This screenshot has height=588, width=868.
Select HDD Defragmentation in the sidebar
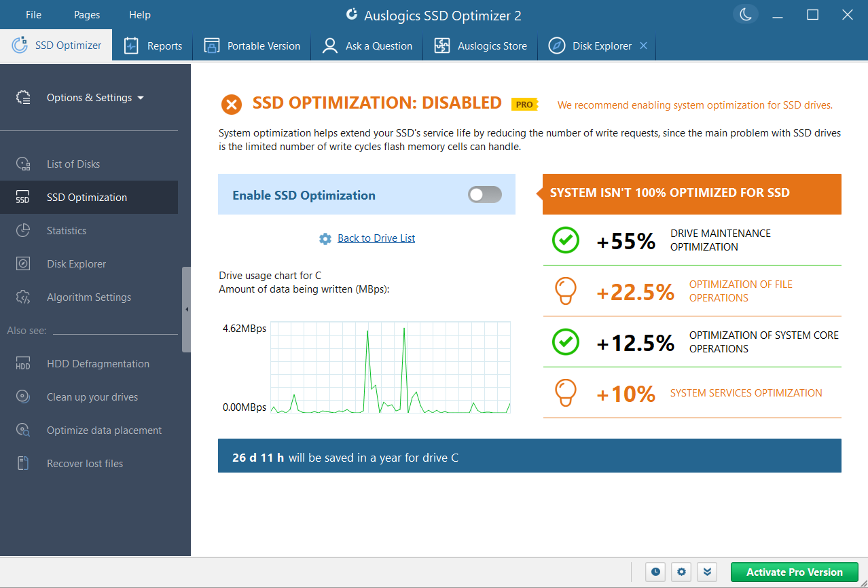(x=97, y=363)
